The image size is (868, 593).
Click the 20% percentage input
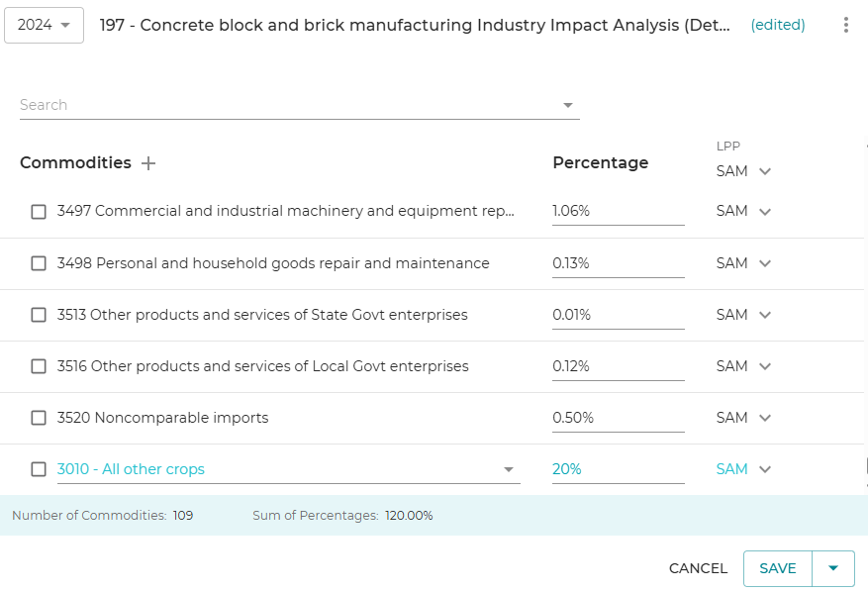[x=618, y=469]
